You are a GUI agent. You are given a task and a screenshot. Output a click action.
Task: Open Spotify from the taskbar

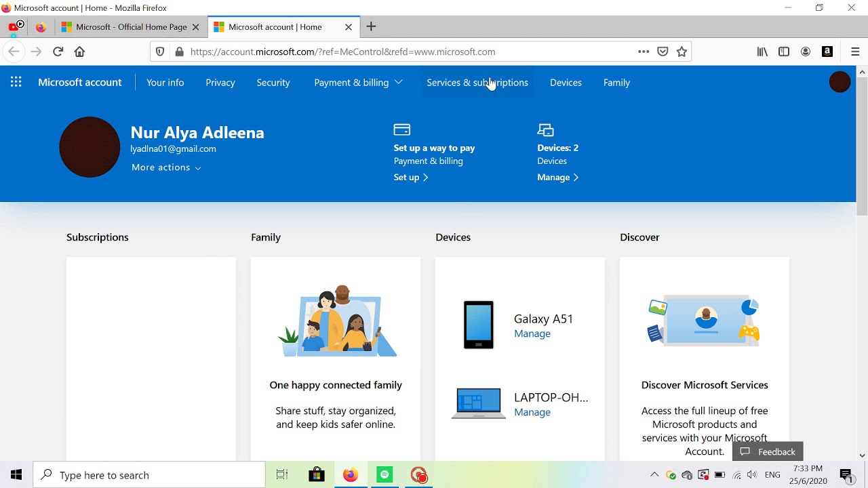point(384,475)
